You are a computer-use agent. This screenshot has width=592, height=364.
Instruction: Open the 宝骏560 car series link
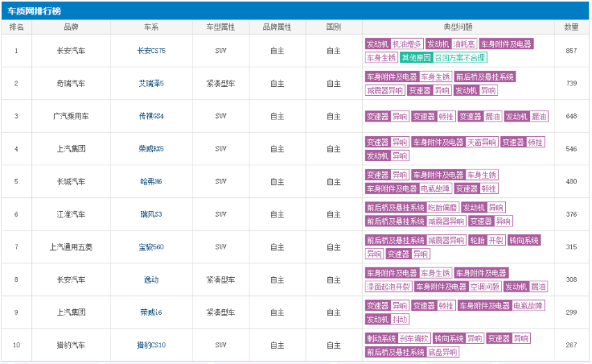point(151,247)
